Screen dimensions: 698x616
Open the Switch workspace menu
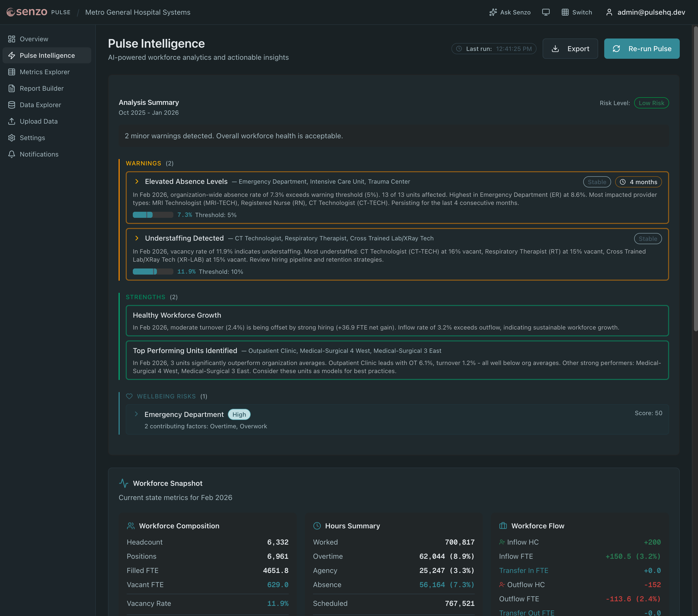(x=577, y=12)
